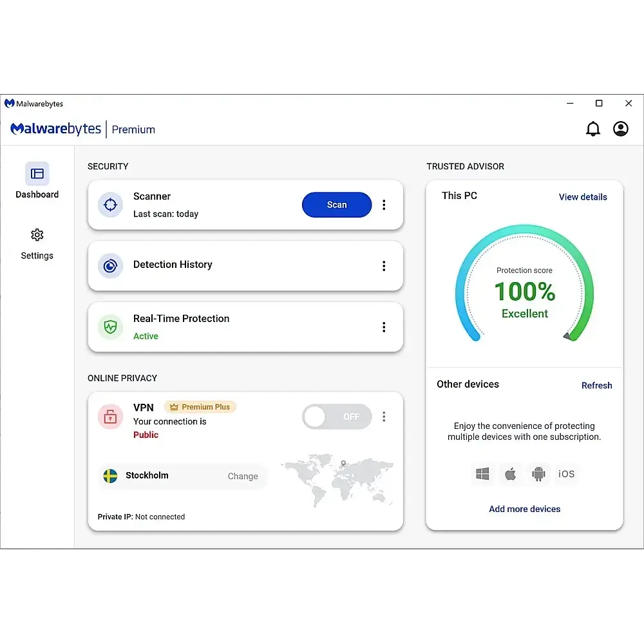The height and width of the screenshot is (644, 644).
Task: Select the Android platform icon
Action: pos(538,475)
